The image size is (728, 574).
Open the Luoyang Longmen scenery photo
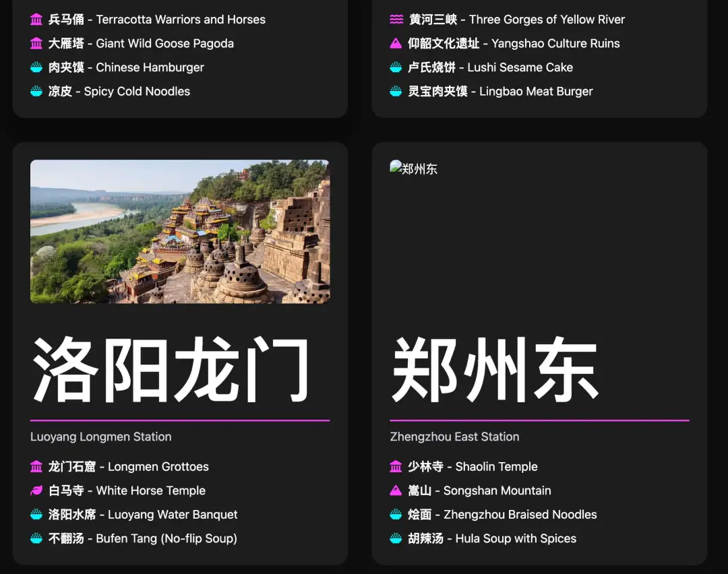click(180, 232)
